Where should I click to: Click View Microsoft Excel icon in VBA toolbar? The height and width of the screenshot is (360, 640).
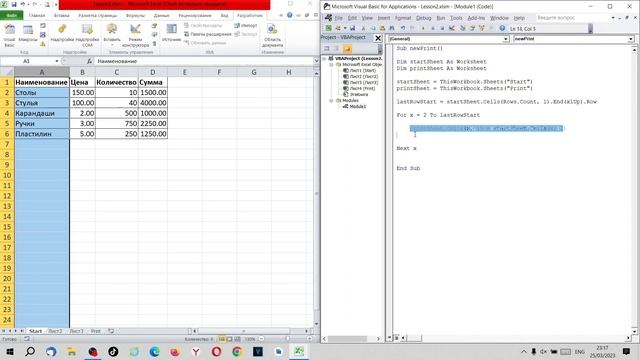pos(329,28)
